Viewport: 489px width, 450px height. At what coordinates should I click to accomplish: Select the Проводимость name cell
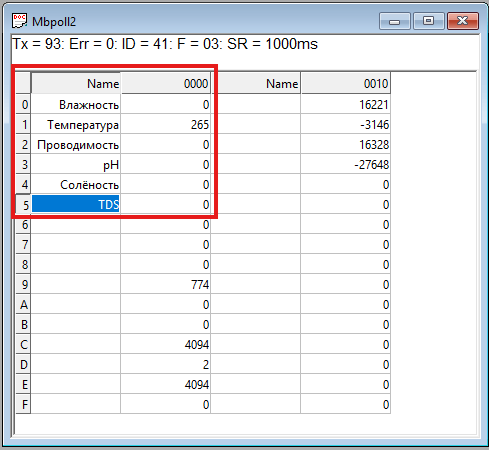click(x=76, y=144)
